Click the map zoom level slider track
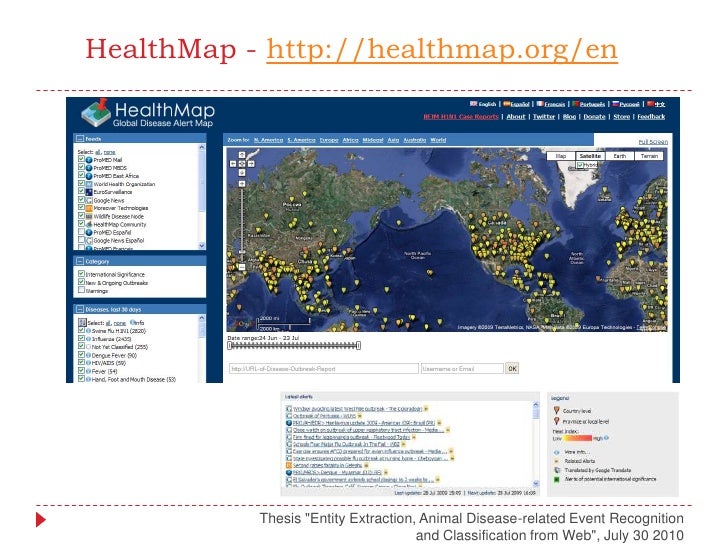 (x=242, y=225)
